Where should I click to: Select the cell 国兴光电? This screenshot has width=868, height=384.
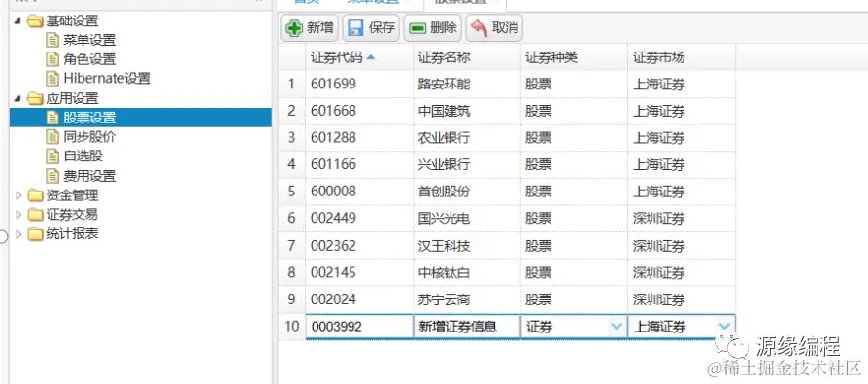click(x=467, y=219)
